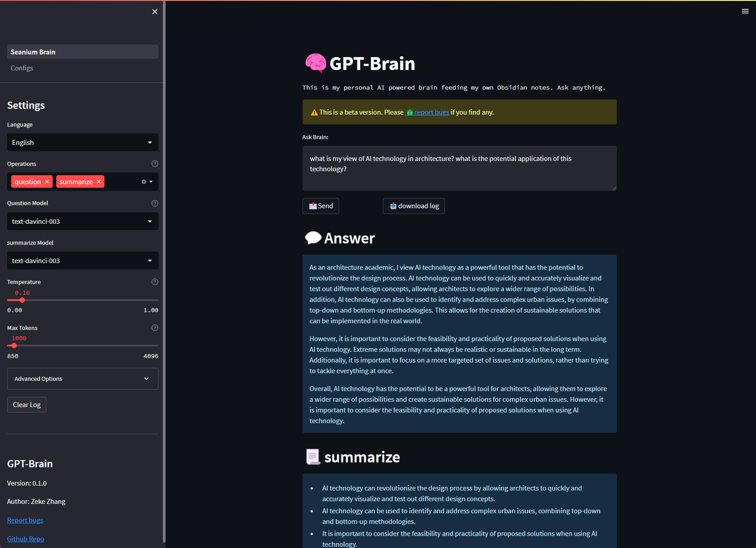
Task: Expand the Advanced Options section
Action: click(83, 379)
